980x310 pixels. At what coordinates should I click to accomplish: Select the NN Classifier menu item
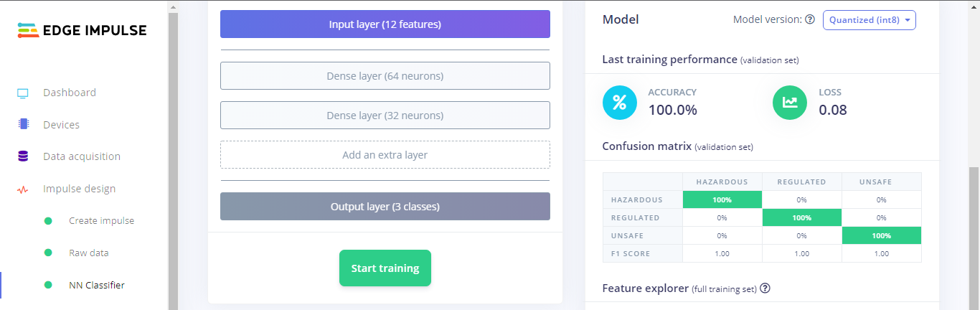click(96, 285)
